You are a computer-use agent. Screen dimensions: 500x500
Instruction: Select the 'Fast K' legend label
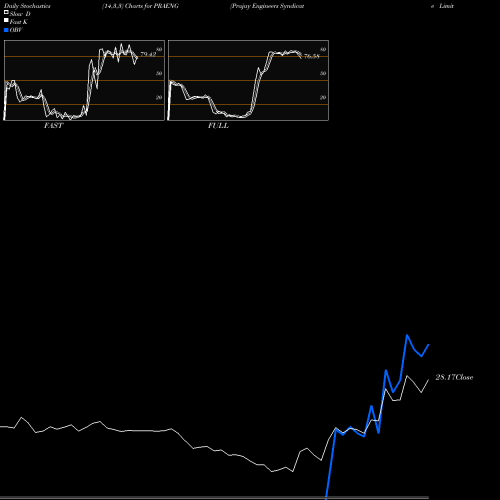(x=19, y=22)
